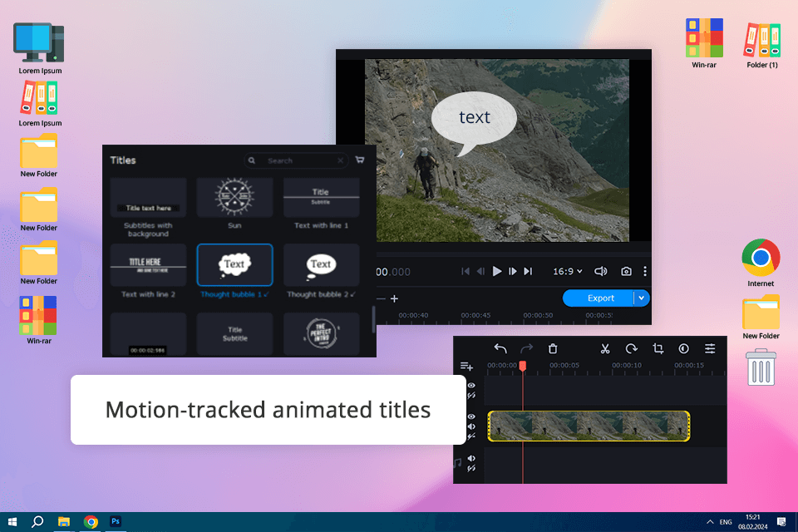
Task: Jump to the end of the video
Action: [x=529, y=271]
